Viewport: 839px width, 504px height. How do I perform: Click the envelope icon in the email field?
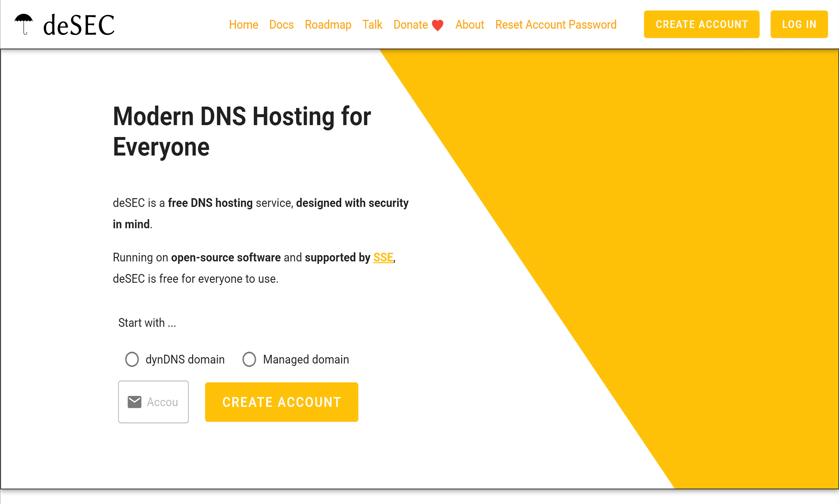135,402
